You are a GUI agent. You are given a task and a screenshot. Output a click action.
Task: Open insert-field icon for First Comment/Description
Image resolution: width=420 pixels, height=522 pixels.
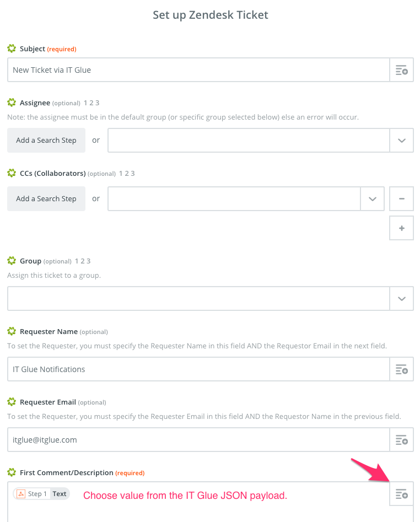(x=401, y=494)
